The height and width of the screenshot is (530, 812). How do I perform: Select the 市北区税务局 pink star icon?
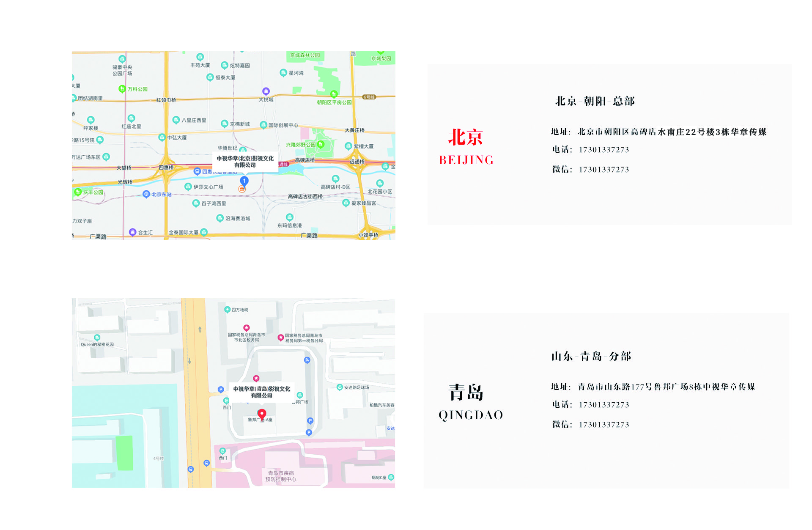click(x=247, y=328)
